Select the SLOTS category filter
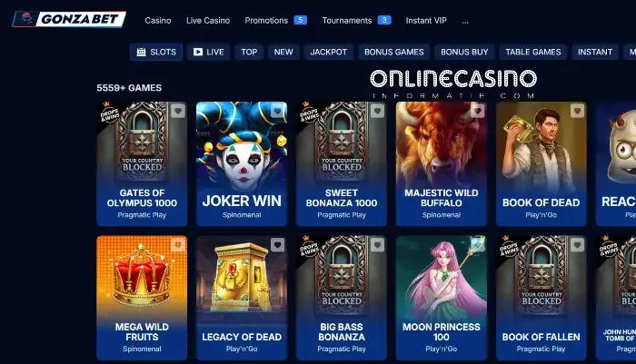Image resolution: width=636 pixels, height=364 pixels. tap(156, 52)
